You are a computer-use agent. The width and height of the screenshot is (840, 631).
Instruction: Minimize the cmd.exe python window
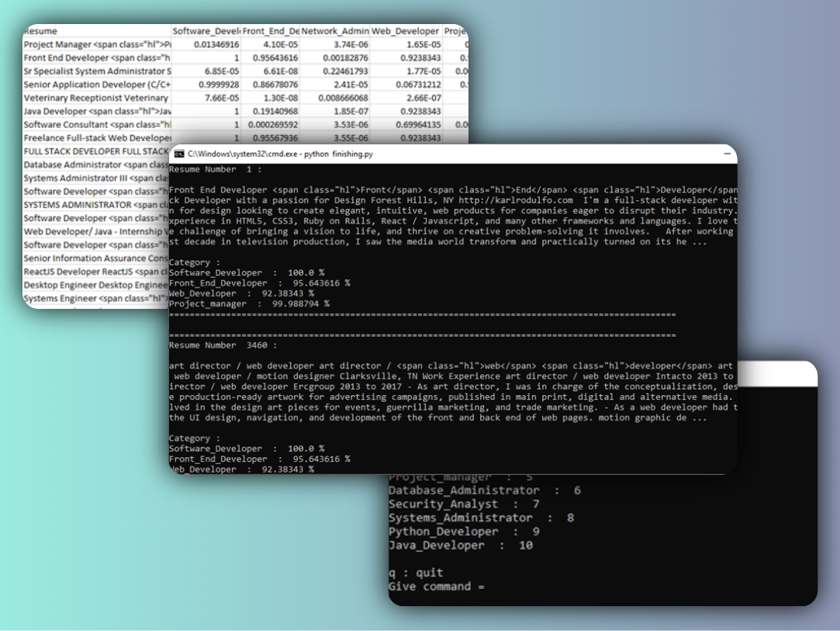pyautogui.click(x=728, y=154)
